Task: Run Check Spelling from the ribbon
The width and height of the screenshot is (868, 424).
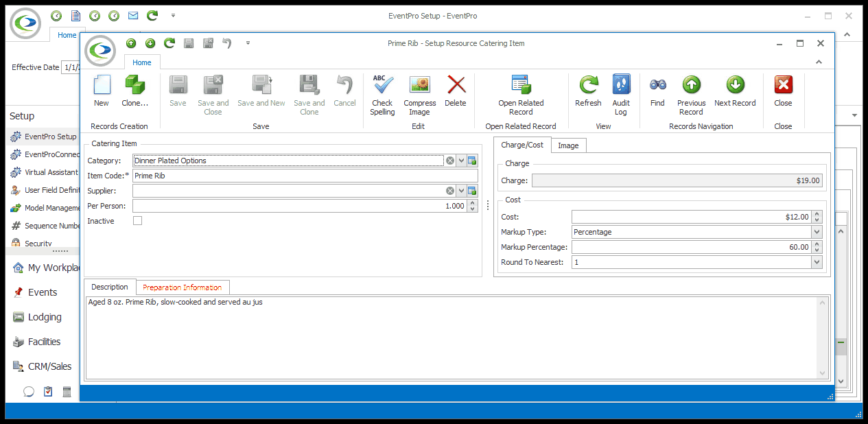Action: pyautogui.click(x=383, y=95)
